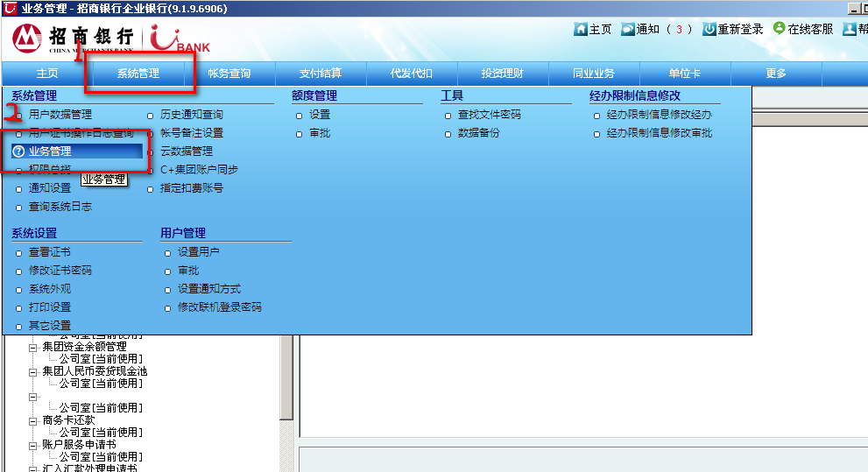This screenshot has width=868, height=472.
Task: Select 公司室[当前使用] under 集团人民币委贷现金池
Action: (x=101, y=384)
